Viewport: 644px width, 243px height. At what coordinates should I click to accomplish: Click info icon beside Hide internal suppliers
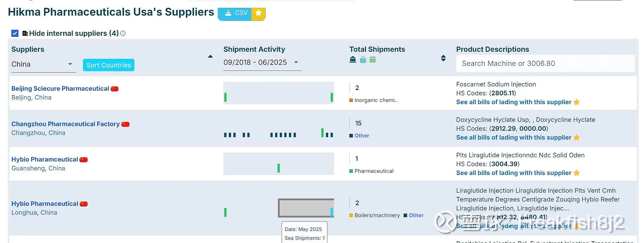click(123, 33)
